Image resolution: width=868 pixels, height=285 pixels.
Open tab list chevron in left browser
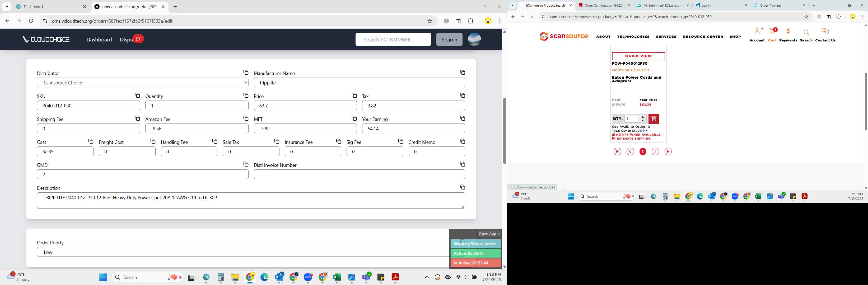pos(7,6)
